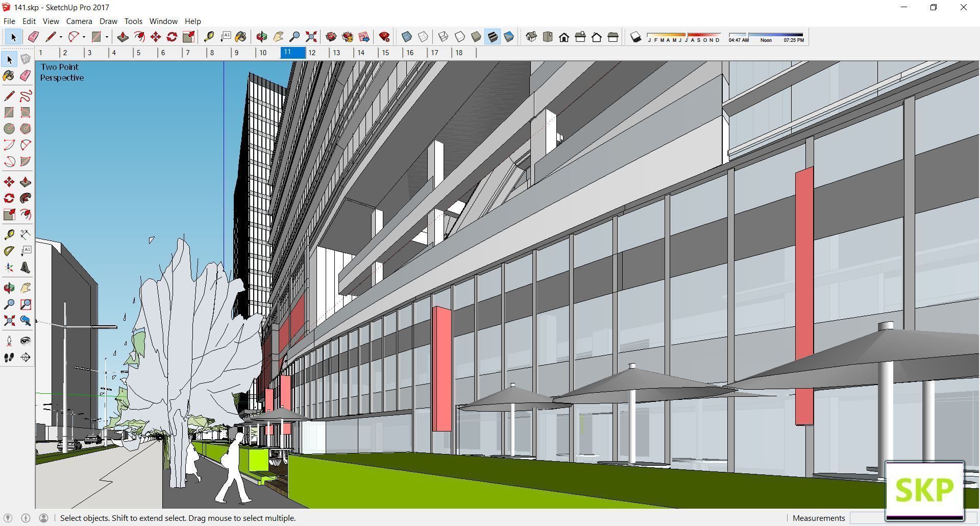This screenshot has height=526, width=980.
Task: Select the Pie tool in the left toolbar
Action: click(25, 161)
